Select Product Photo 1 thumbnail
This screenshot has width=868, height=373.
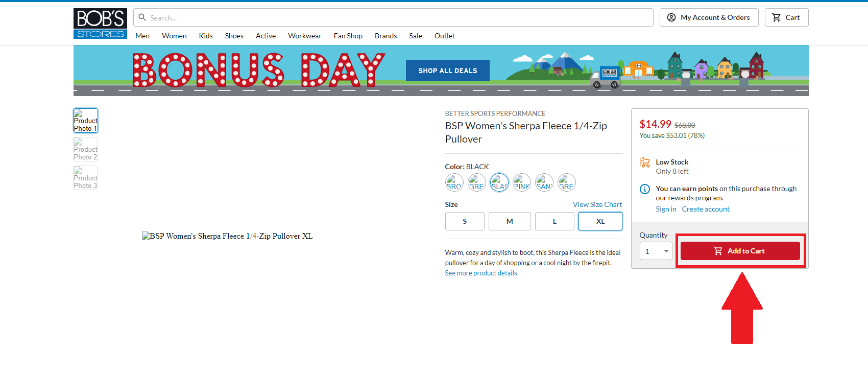click(x=86, y=121)
